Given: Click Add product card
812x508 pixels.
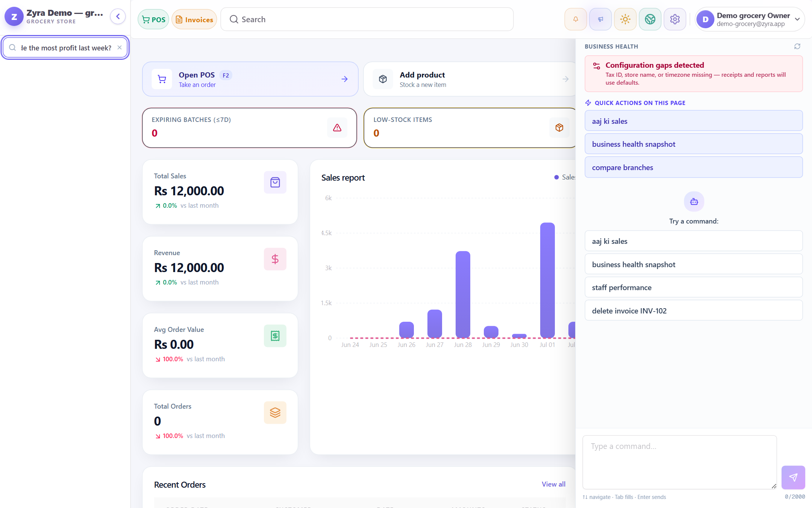Looking at the screenshot, I should pyautogui.click(x=469, y=79).
